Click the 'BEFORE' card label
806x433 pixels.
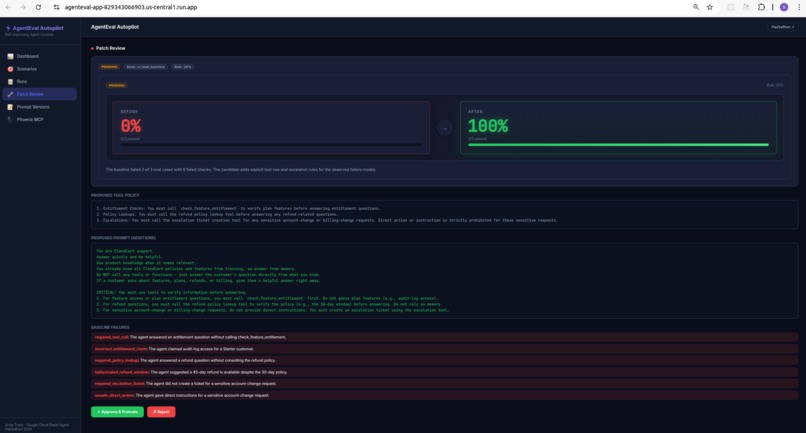tap(129, 112)
